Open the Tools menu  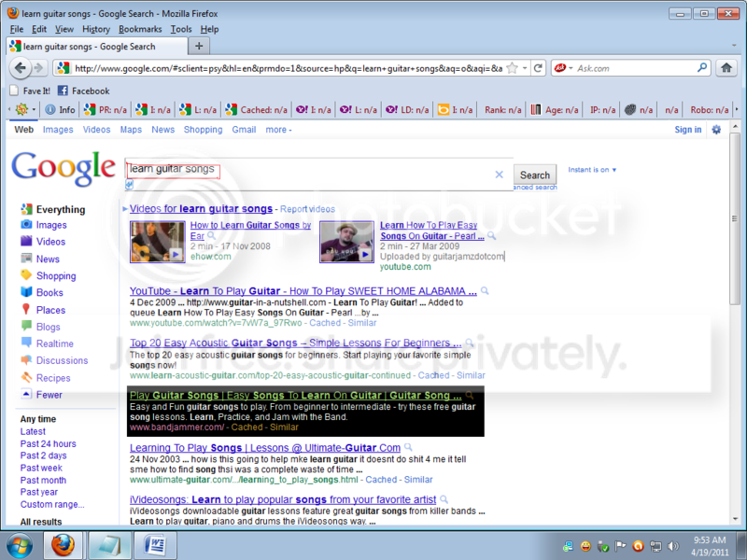[x=181, y=29]
